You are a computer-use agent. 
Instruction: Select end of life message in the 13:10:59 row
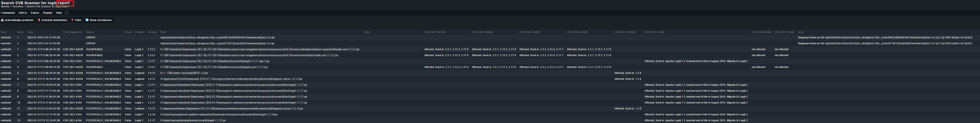pyautogui.click(x=696, y=85)
